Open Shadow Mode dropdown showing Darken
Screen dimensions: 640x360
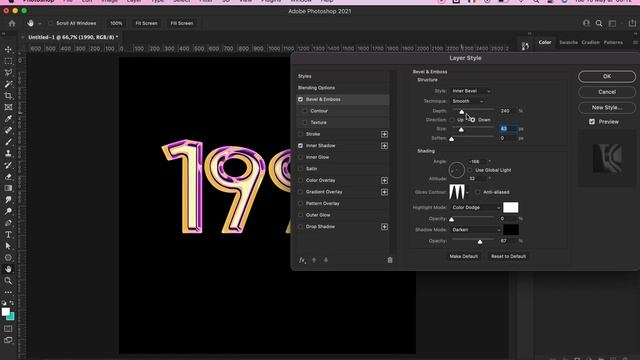point(476,230)
